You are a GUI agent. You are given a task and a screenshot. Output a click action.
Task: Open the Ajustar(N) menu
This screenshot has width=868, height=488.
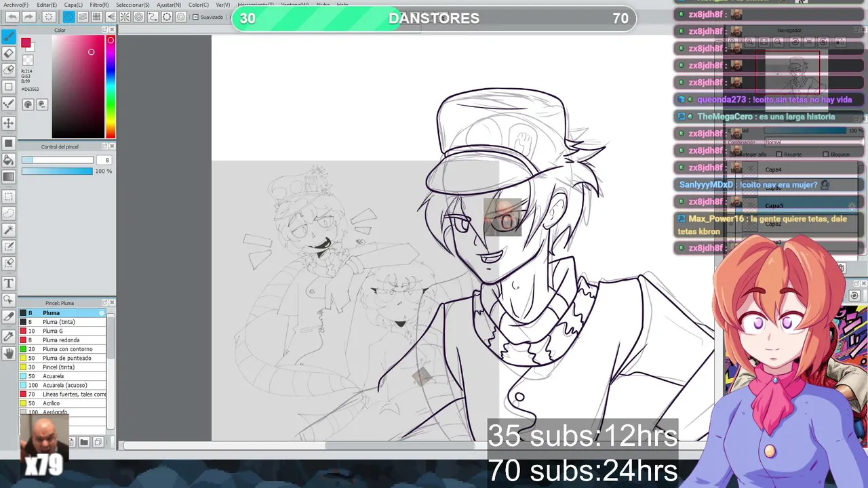pyautogui.click(x=169, y=5)
